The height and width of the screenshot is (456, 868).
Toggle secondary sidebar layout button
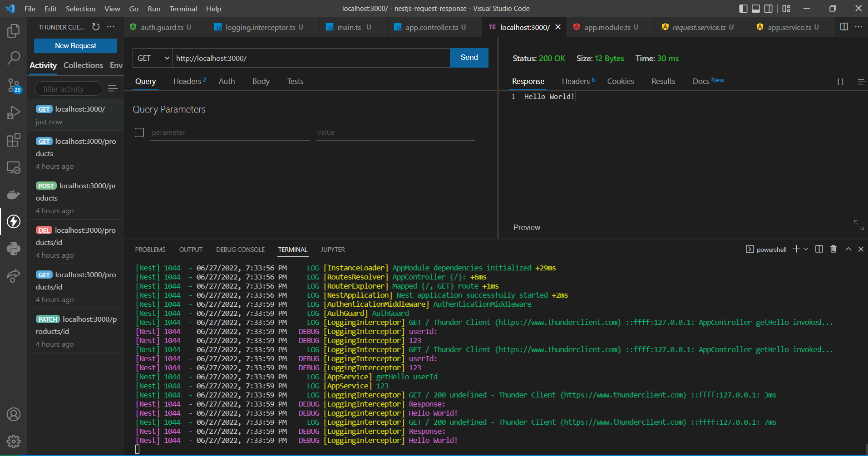(x=769, y=9)
